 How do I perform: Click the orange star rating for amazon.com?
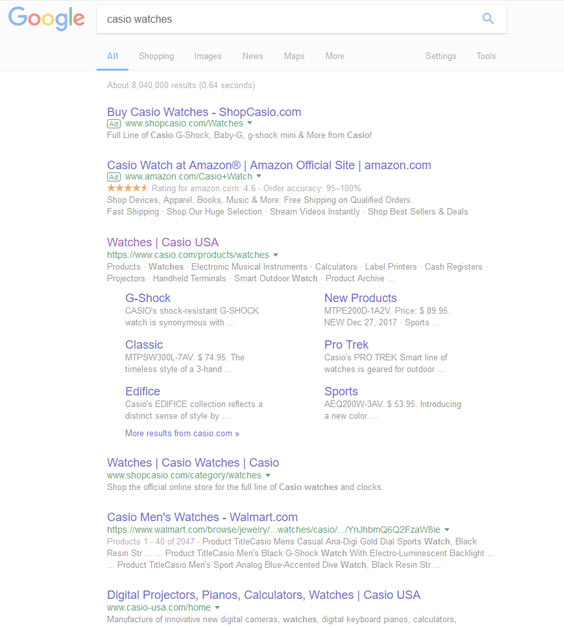[127, 188]
